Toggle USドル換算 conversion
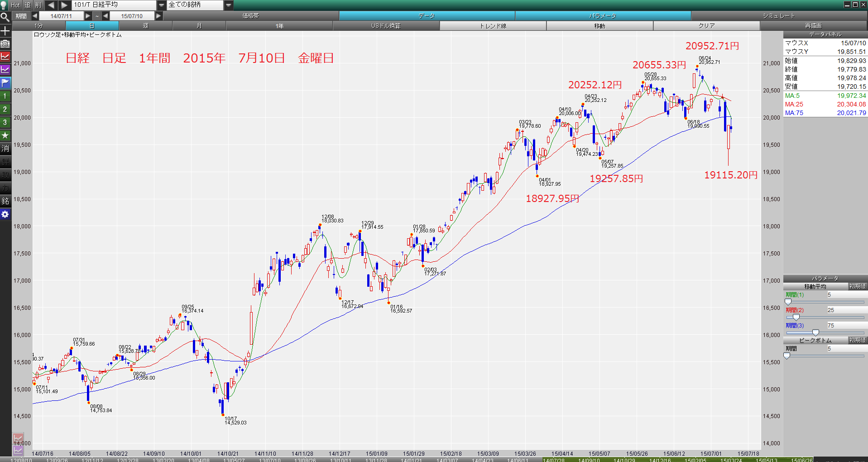 pos(386,26)
